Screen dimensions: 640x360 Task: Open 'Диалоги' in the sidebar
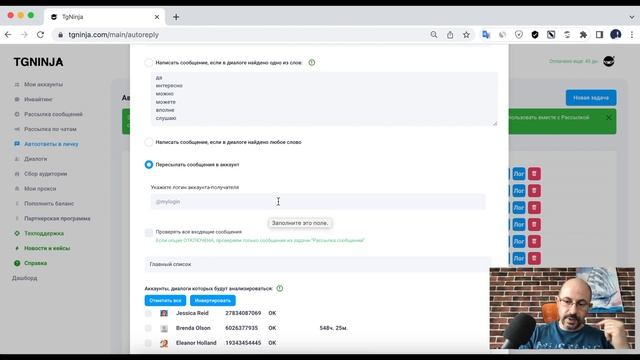pyautogui.click(x=36, y=159)
